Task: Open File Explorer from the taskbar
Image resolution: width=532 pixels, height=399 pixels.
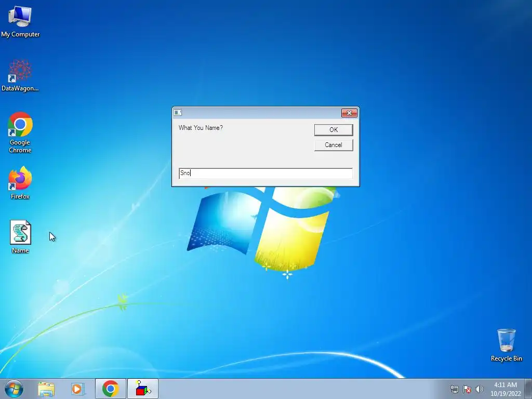Action: point(46,389)
